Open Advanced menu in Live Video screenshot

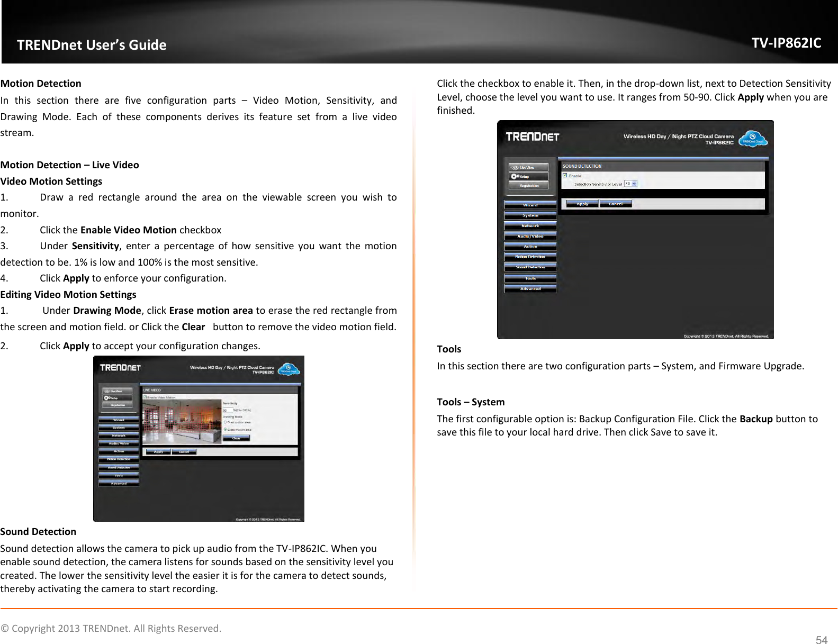click(119, 483)
